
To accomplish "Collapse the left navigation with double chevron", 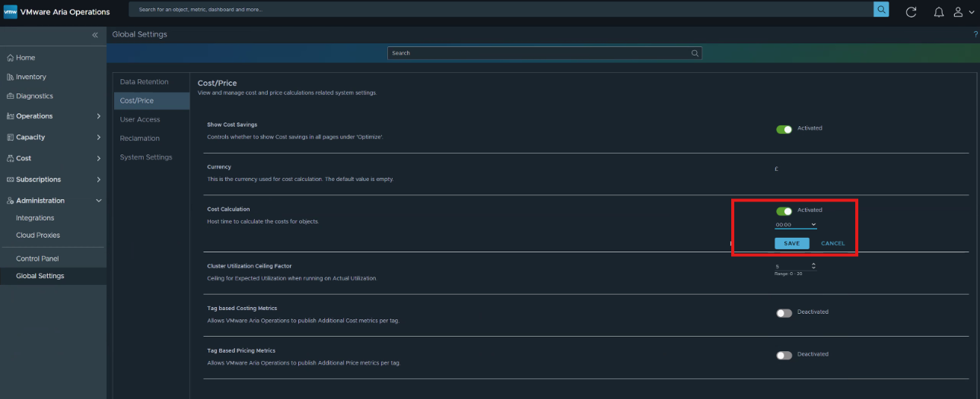I will coord(95,35).
